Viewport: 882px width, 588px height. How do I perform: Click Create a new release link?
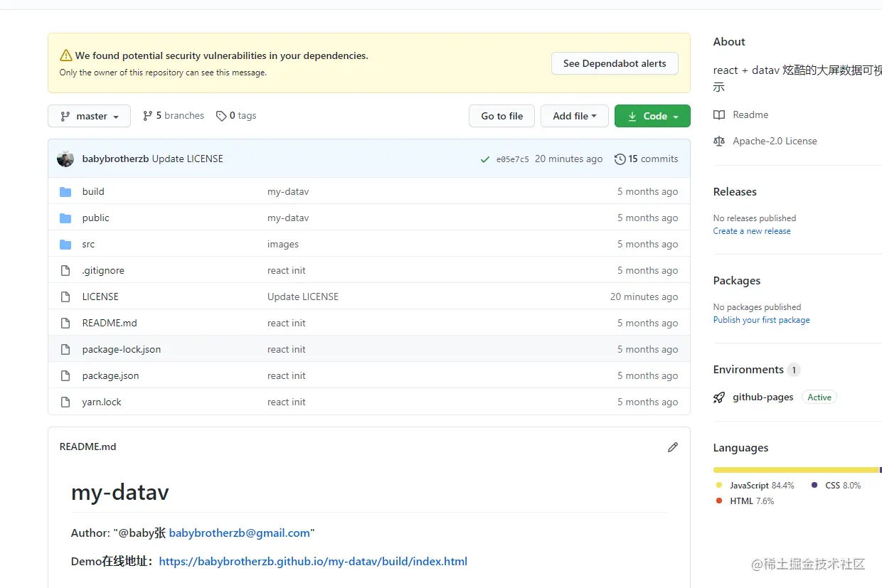[x=752, y=231]
